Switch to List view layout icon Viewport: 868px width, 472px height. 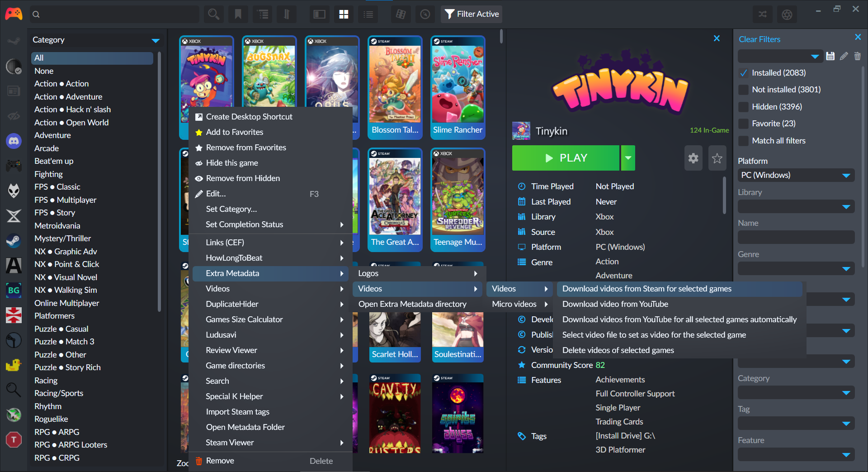pos(368,14)
